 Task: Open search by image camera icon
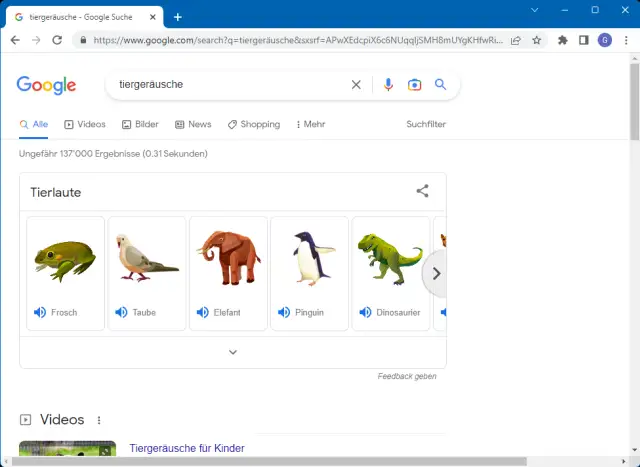(414, 85)
